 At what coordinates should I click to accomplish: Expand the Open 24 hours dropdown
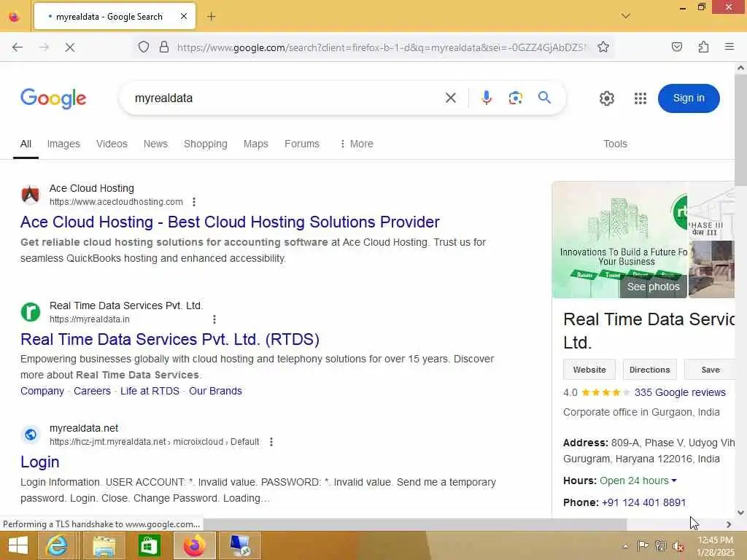click(x=638, y=481)
